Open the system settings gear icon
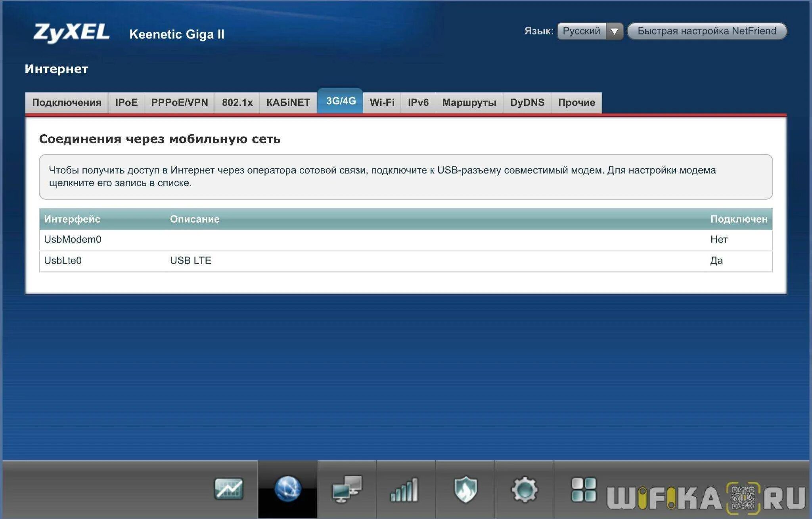The height and width of the screenshot is (519, 812). 524,489
